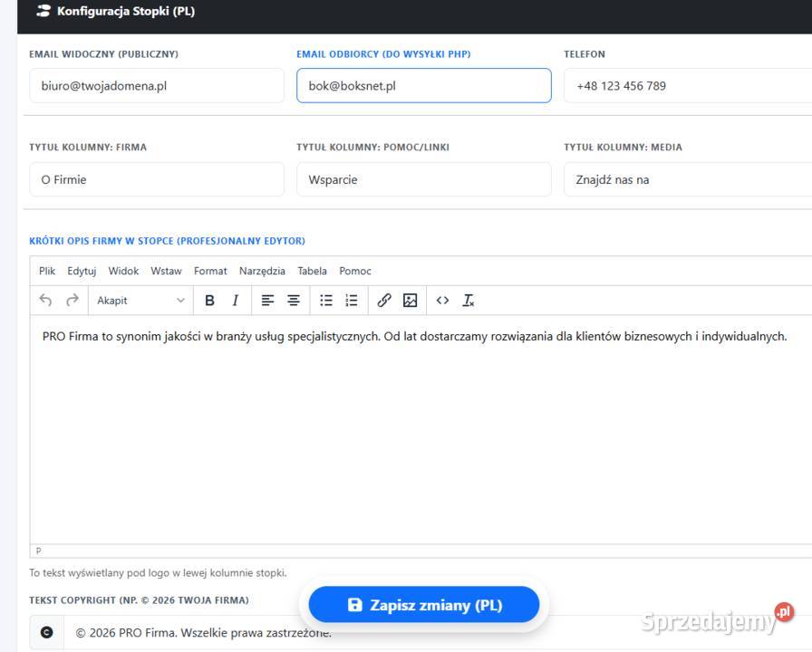Open the Tabela menu in the editor
Image resolution: width=812 pixels, height=652 pixels.
313,271
